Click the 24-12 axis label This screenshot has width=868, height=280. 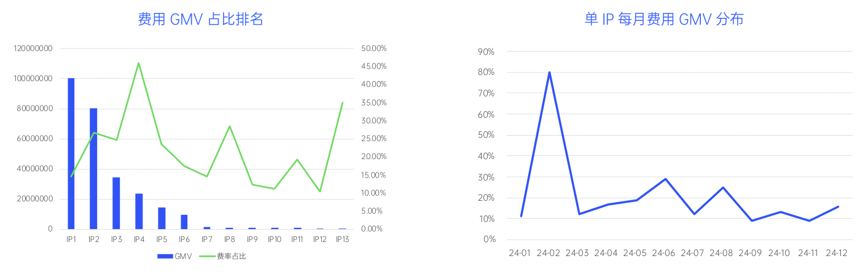click(x=837, y=253)
